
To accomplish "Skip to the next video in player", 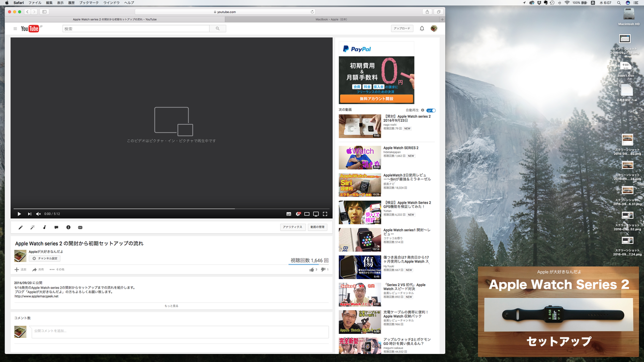I will click(30, 214).
